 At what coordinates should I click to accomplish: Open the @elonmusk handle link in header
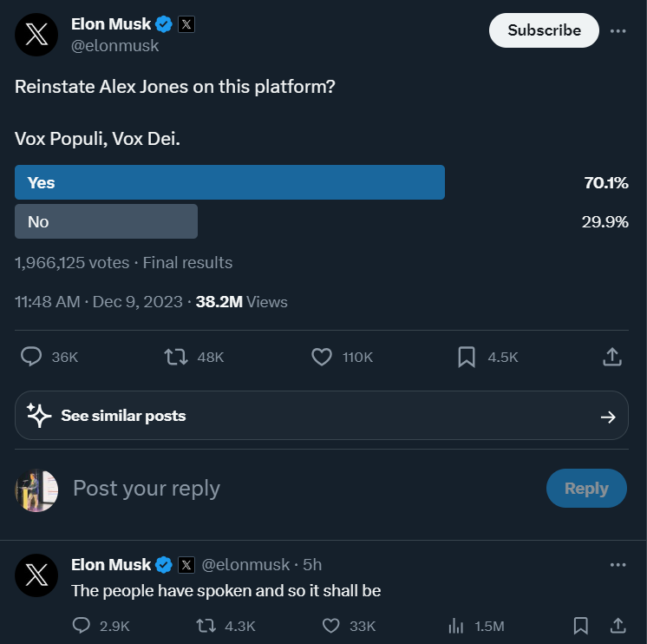pos(115,46)
